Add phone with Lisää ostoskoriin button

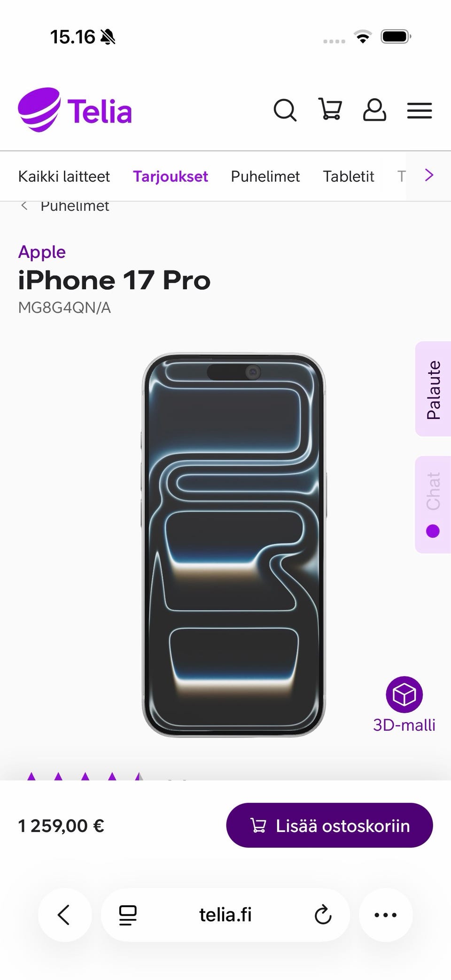[329, 825]
